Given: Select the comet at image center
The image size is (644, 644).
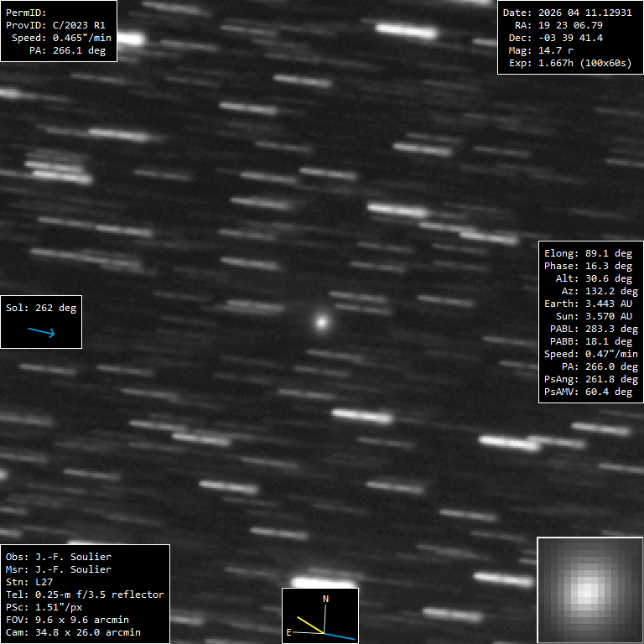Looking at the screenshot, I should coord(321,321).
